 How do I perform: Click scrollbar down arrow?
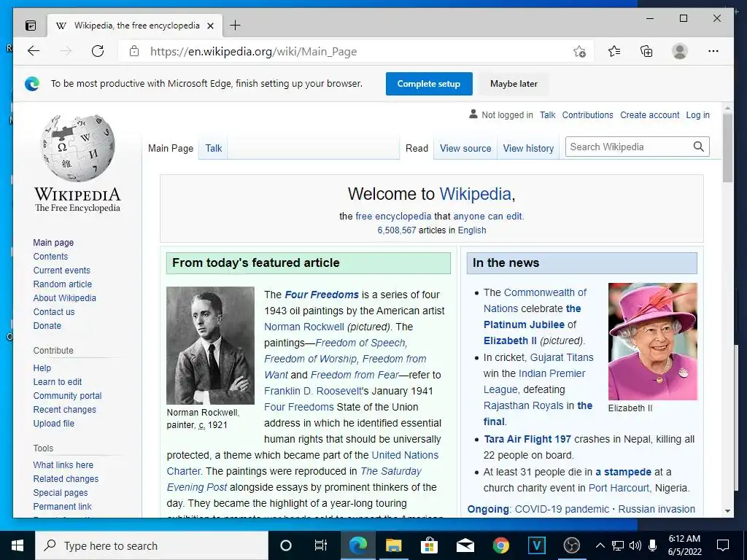727,511
